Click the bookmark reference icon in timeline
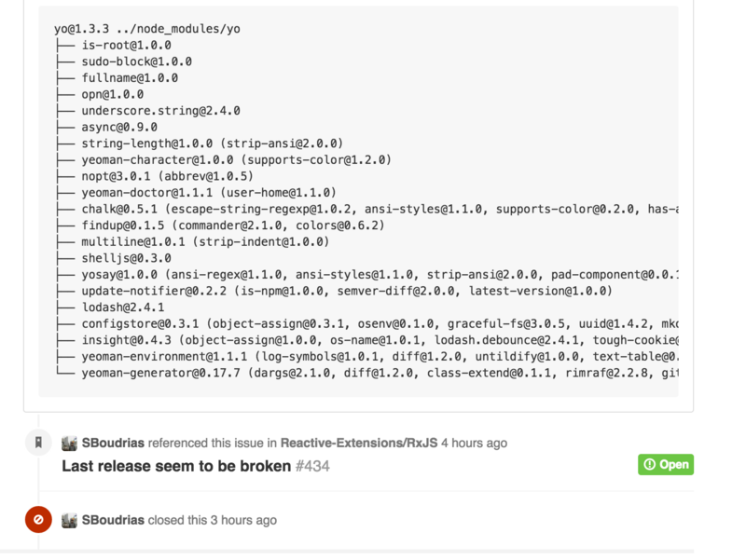 [38, 443]
